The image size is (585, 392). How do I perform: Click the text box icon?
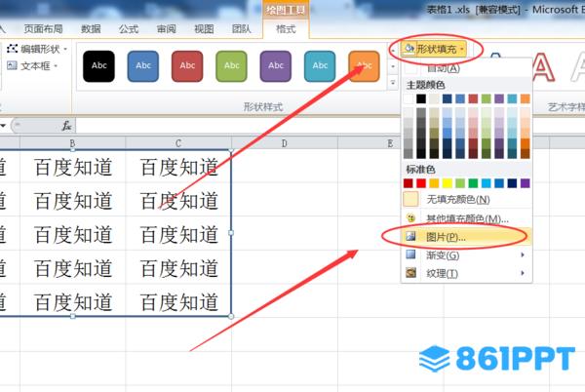pos(12,65)
